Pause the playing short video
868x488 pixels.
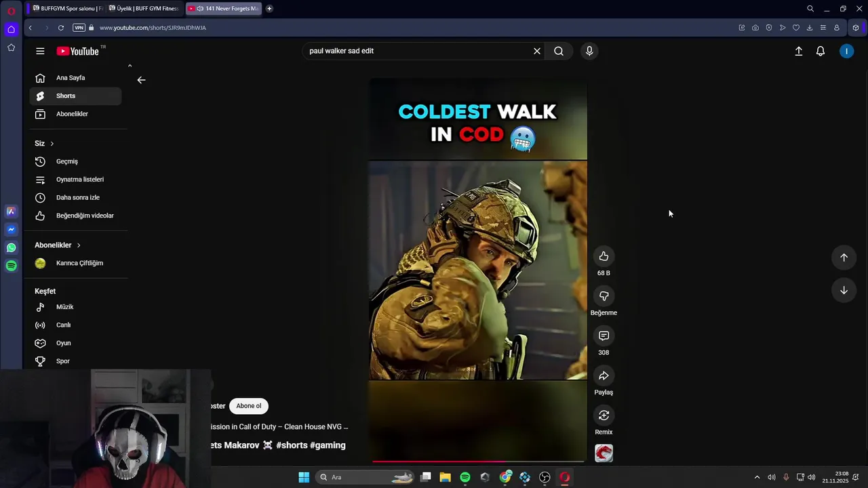(x=477, y=270)
